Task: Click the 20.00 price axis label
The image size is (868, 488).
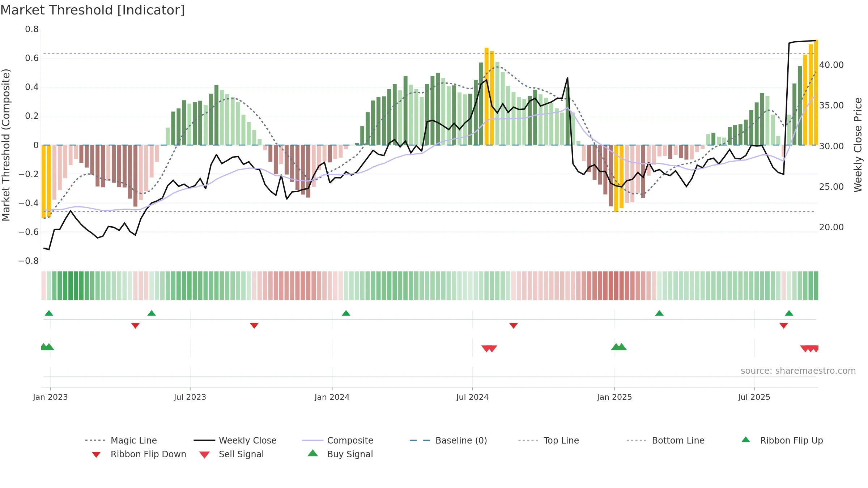Action: tap(831, 227)
